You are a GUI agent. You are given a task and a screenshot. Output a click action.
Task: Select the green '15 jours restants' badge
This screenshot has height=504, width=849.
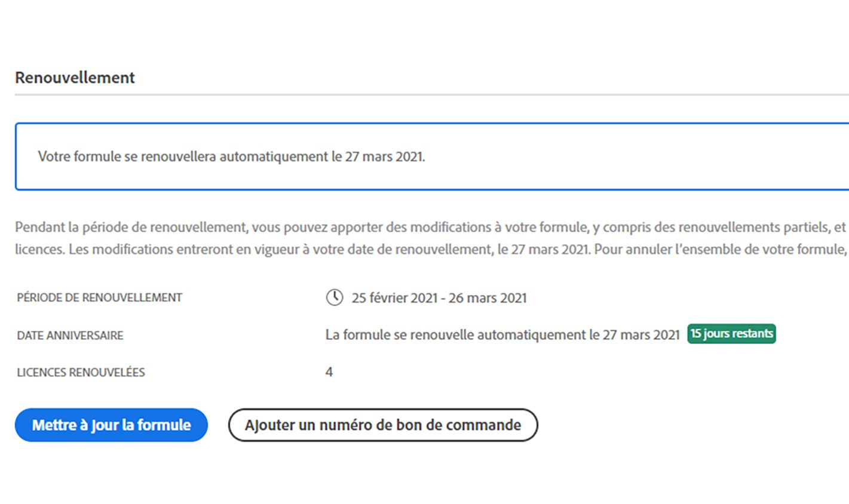click(731, 334)
